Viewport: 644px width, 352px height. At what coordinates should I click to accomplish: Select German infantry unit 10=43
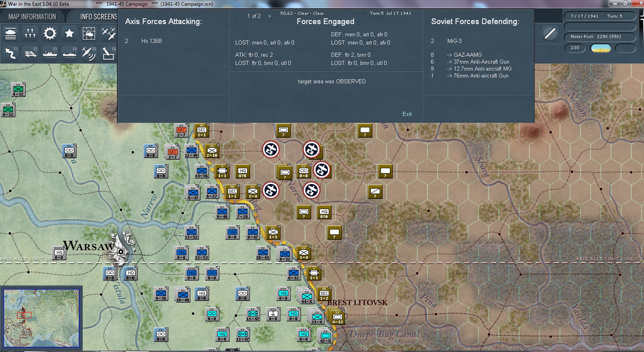263,253
